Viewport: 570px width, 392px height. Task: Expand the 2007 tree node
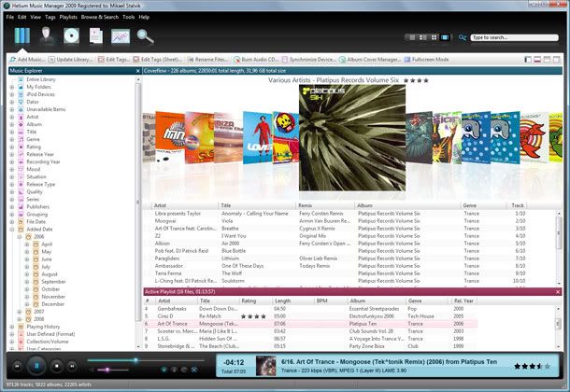click(x=20, y=312)
